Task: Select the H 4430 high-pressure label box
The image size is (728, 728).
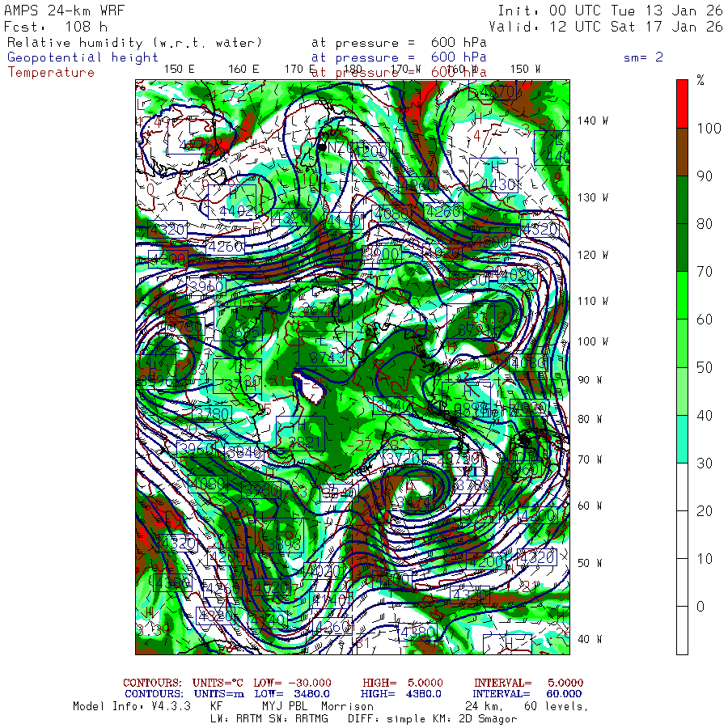Action: (493, 175)
